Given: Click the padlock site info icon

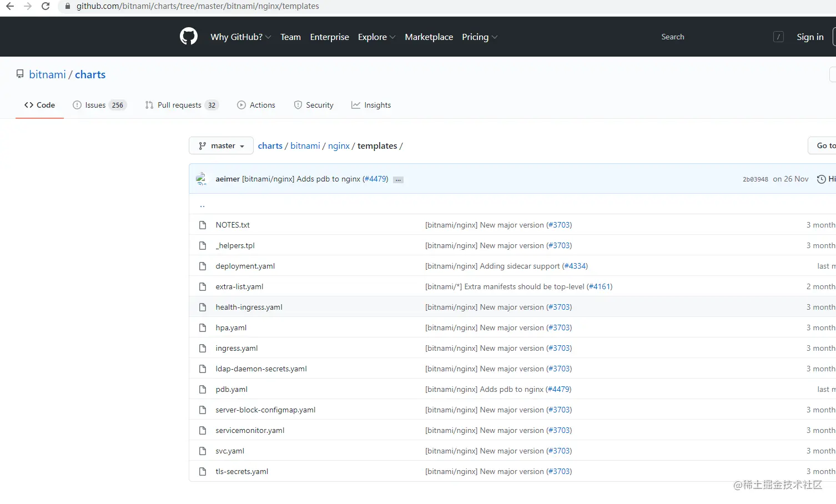Looking at the screenshot, I should [68, 6].
